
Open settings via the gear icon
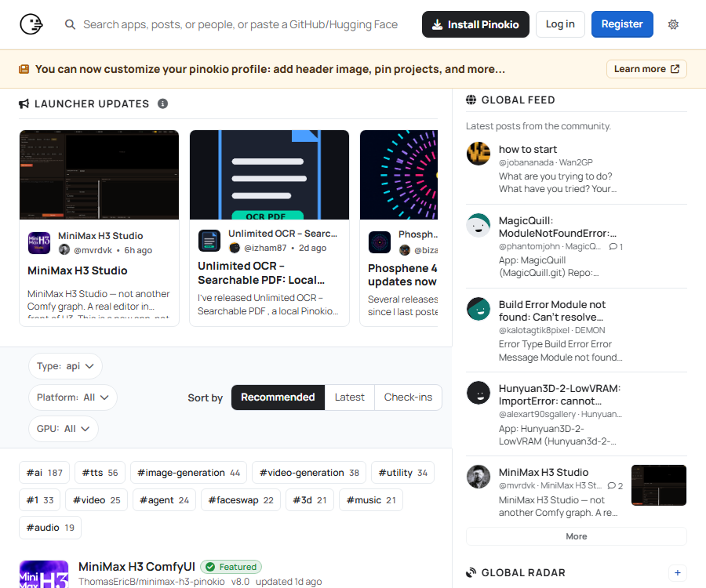(x=673, y=24)
